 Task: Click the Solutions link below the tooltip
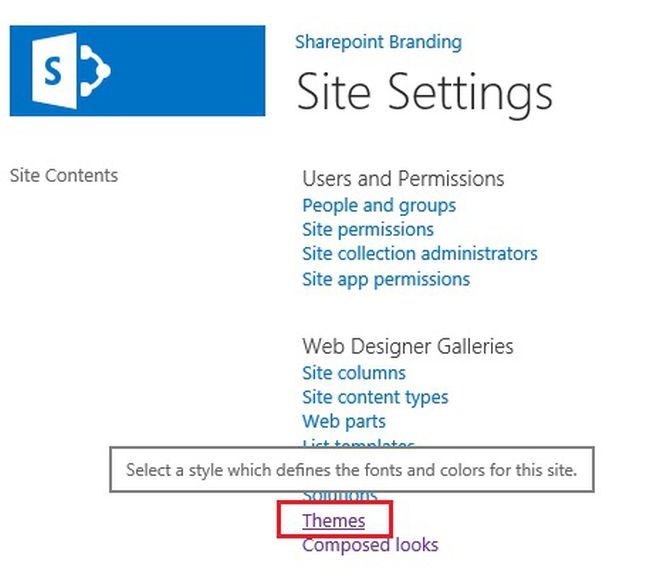coord(340,496)
